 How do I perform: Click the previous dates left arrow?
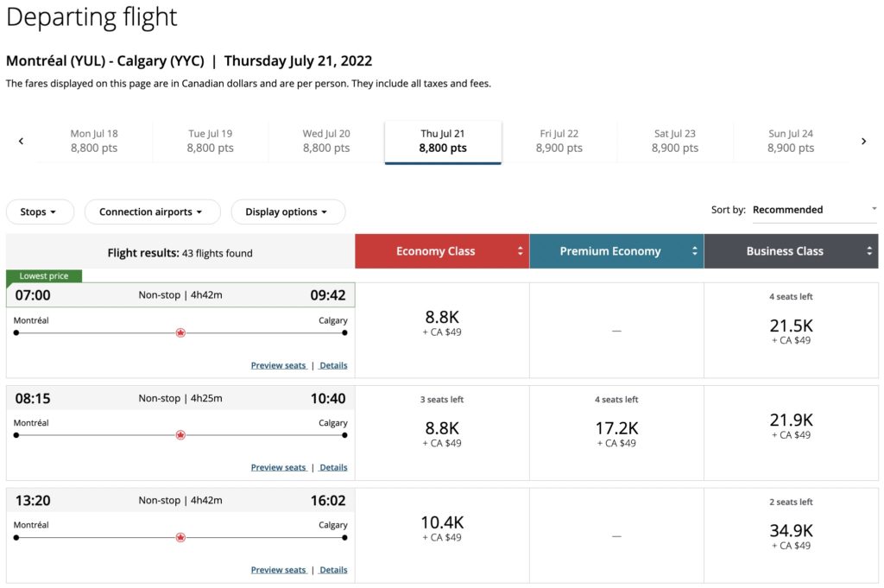21,142
